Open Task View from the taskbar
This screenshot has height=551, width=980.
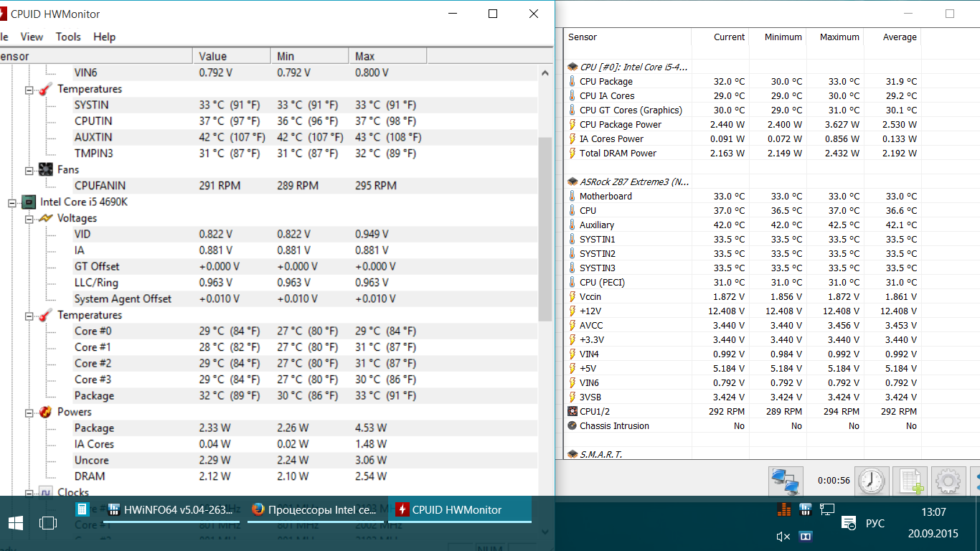click(48, 522)
